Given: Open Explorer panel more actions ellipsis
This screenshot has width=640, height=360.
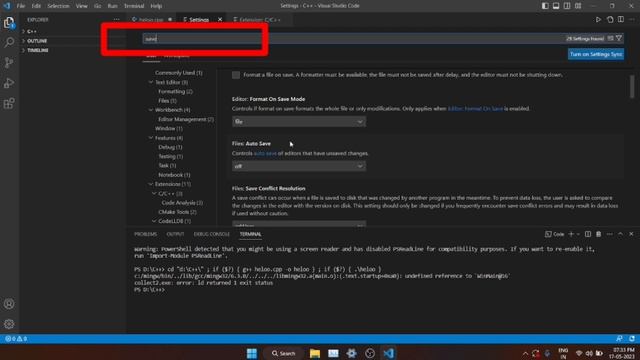Looking at the screenshot, I should tap(117, 20).
